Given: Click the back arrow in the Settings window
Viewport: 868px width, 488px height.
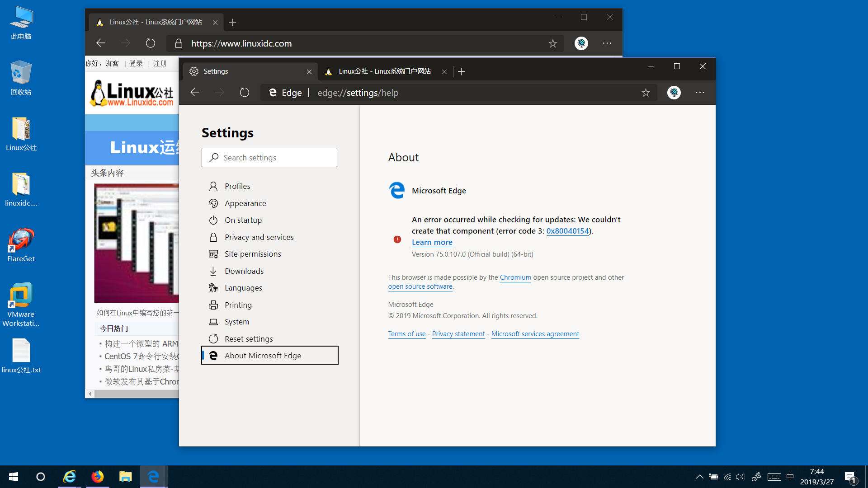Looking at the screenshot, I should point(195,93).
